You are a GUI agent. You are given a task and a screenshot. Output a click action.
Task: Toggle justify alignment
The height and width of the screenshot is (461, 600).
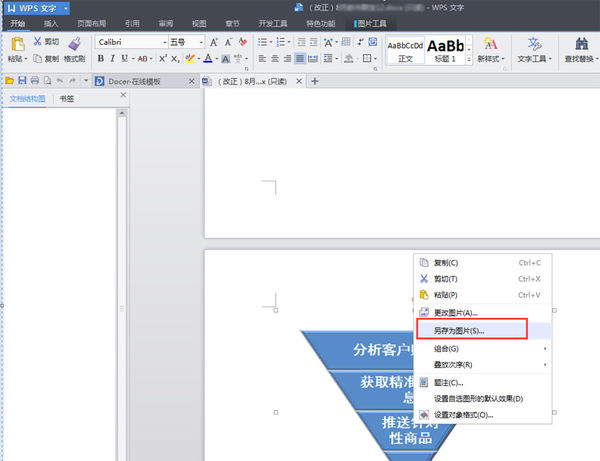click(300, 59)
